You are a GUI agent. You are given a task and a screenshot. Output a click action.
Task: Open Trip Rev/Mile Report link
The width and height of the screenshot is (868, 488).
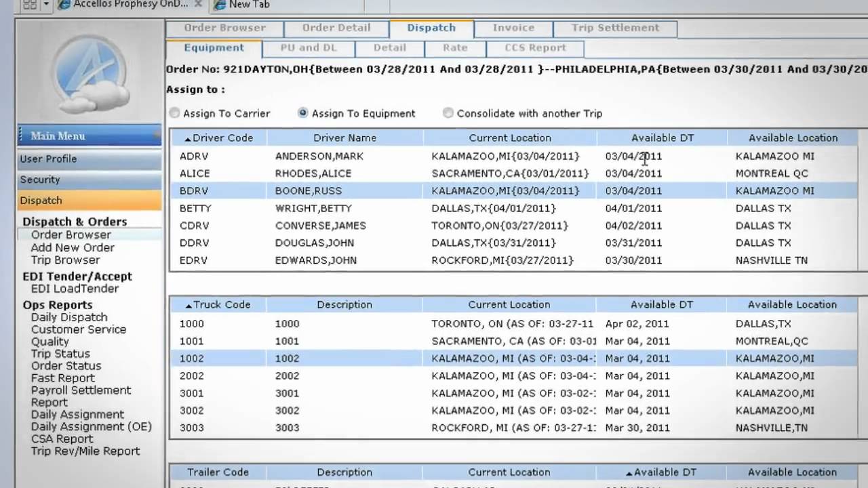coord(85,451)
